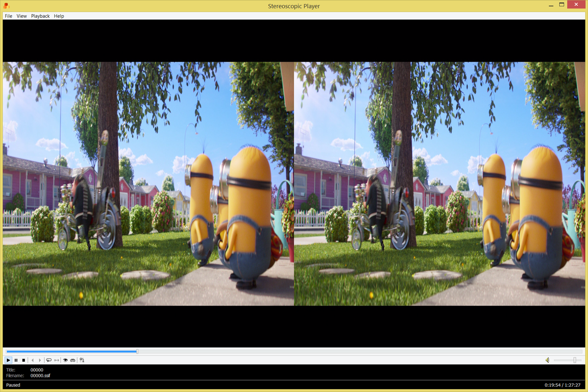Click the Play button in the toolbar
The image size is (588, 392).
[8, 360]
